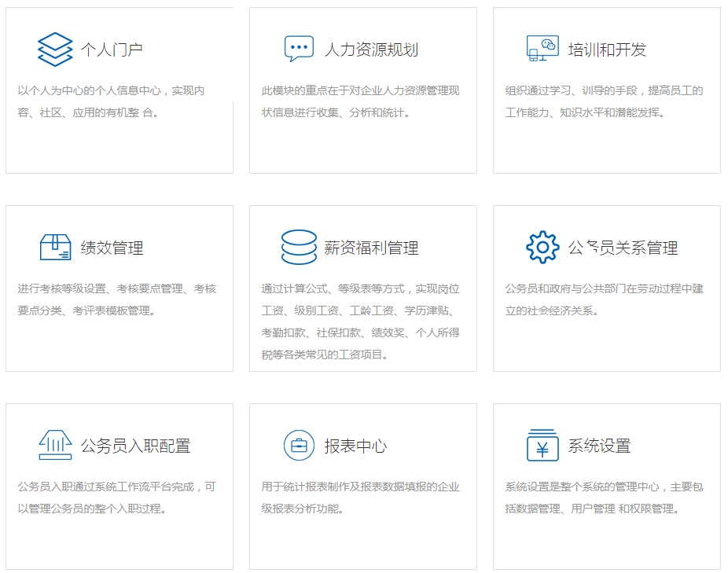Image resolution: width=728 pixels, height=573 pixels.
Task: Select the 公务员入职配置 title
Action: (x=135, y=446)
